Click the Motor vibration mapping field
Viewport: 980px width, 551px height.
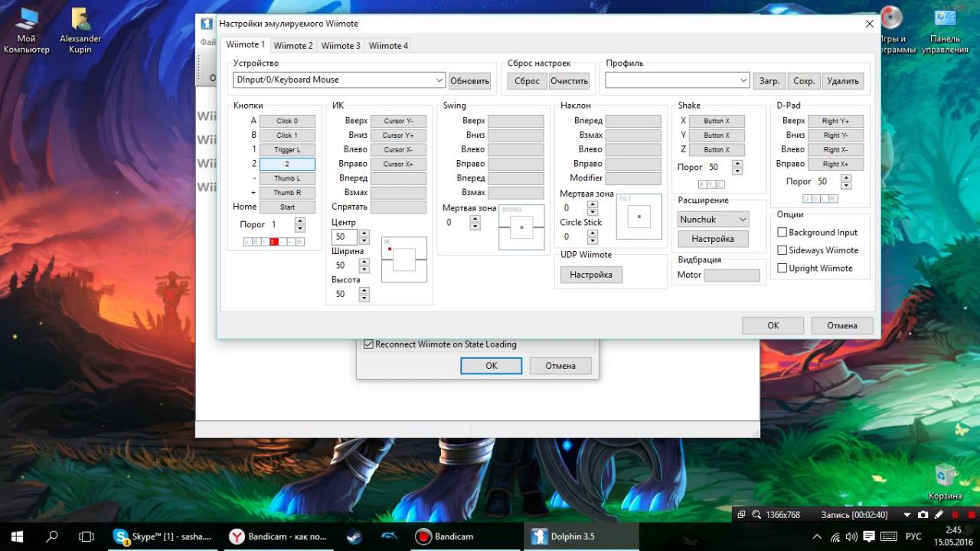click(x=732, y=275)
